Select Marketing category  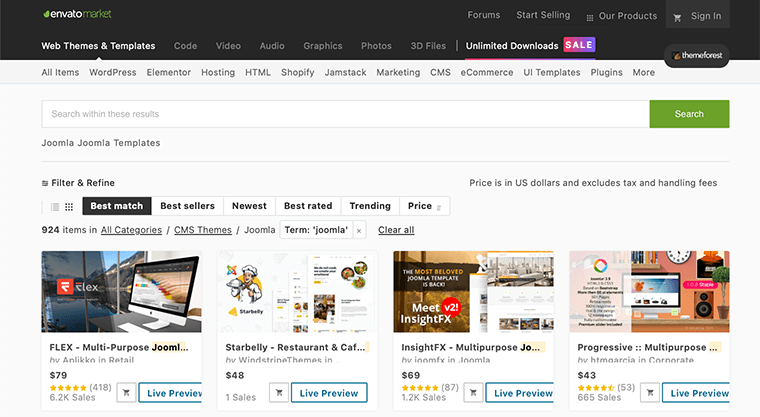(398, 72)
